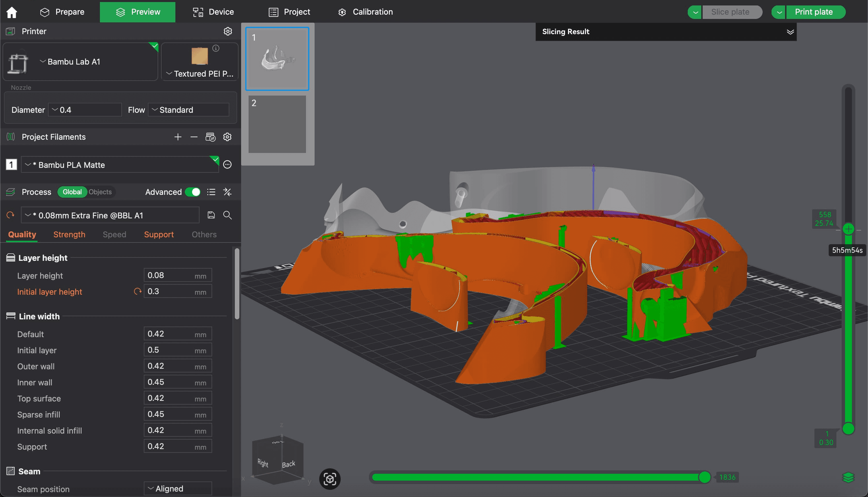Click the Print plate button
Screen dimensions: 868x497
tap(814, 12)
